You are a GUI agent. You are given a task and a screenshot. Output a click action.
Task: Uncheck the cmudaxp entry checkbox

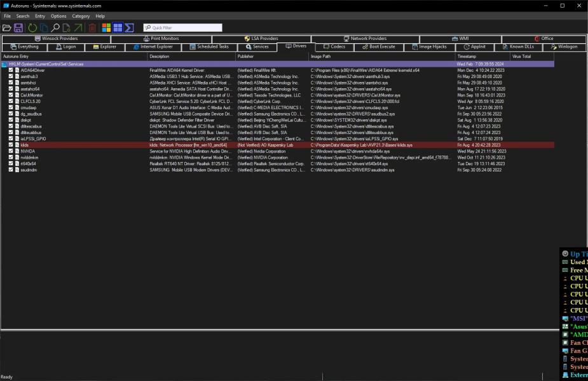click(x=11, y=107)
